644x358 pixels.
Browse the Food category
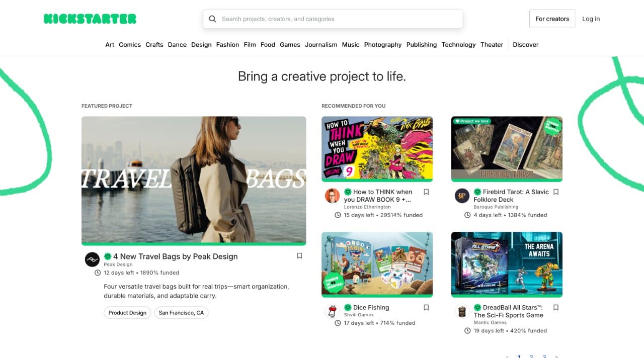coord(268,45)
